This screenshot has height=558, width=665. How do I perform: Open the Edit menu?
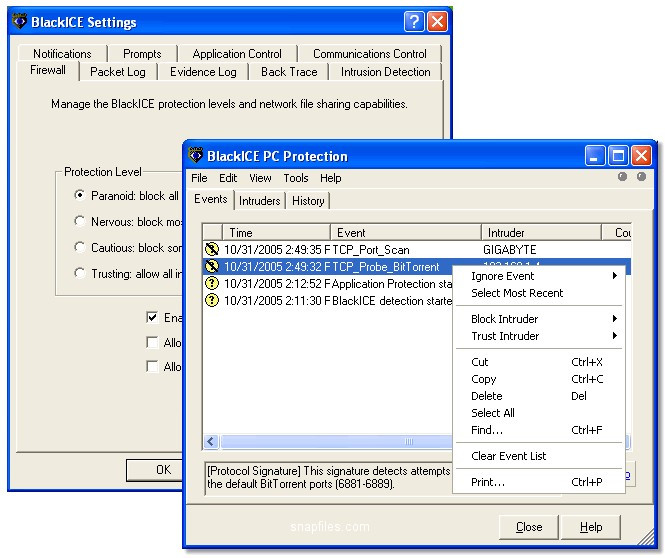(228, 178)
